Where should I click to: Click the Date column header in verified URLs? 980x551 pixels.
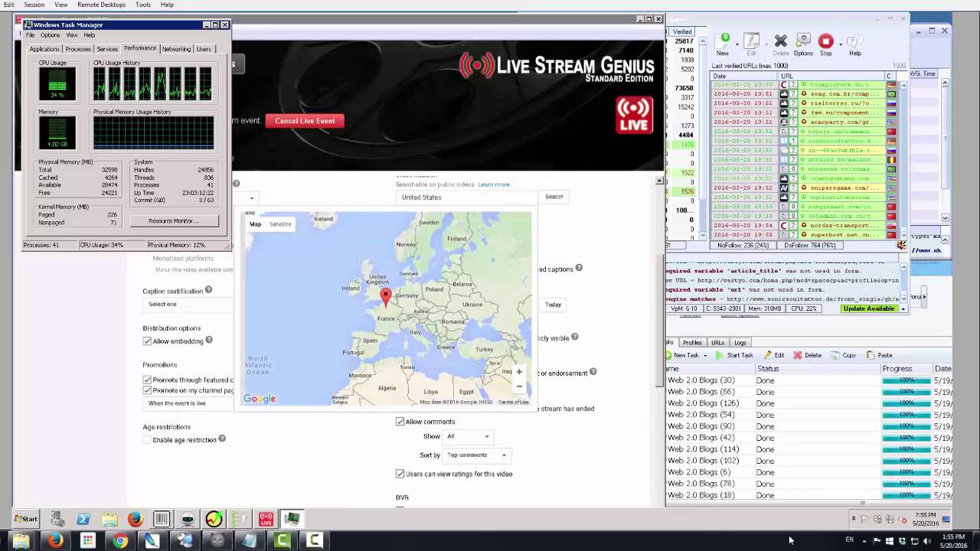(x=744, y=76)
